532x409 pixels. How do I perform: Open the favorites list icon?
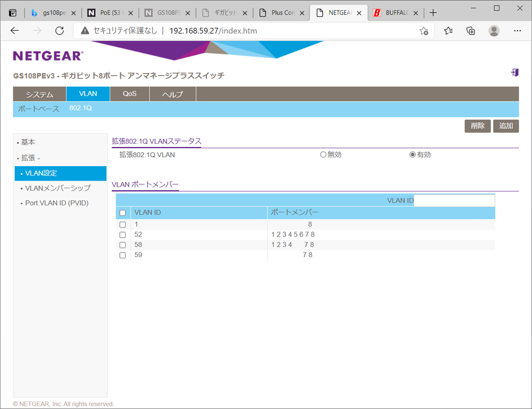448,31
